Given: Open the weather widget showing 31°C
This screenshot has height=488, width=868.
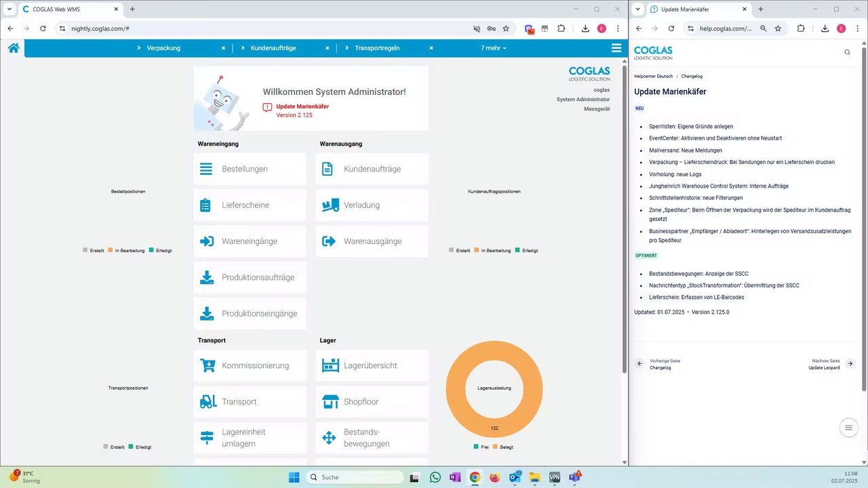Looking at the screenshot, I should (x=24, y=476).
